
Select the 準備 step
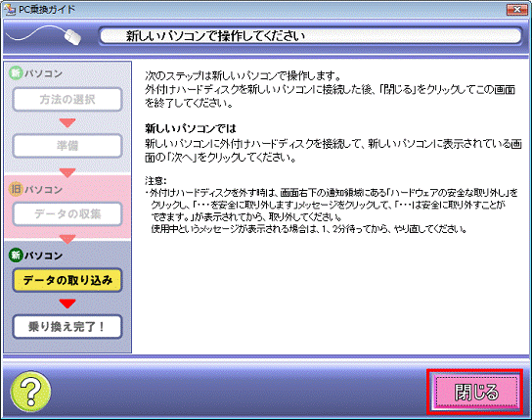click(67, 146)
